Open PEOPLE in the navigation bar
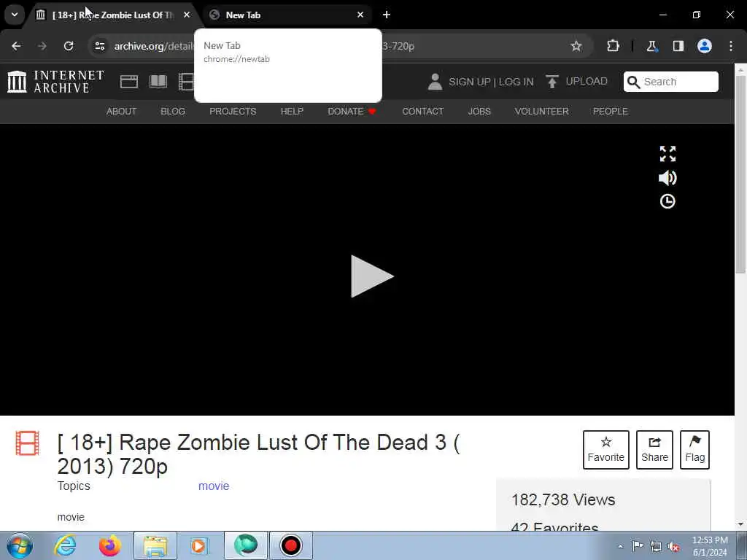This screenshot has height=560, width=747. point(611,112)
